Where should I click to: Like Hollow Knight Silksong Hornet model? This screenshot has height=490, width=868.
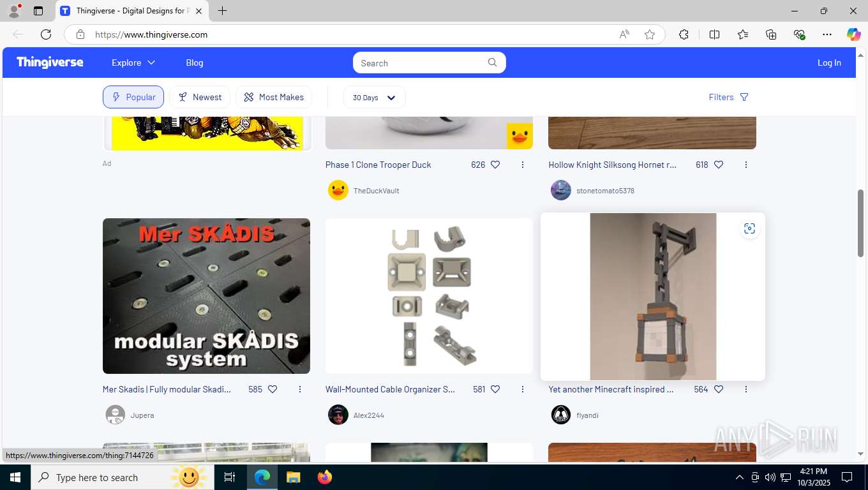click(x=719, y=165)
